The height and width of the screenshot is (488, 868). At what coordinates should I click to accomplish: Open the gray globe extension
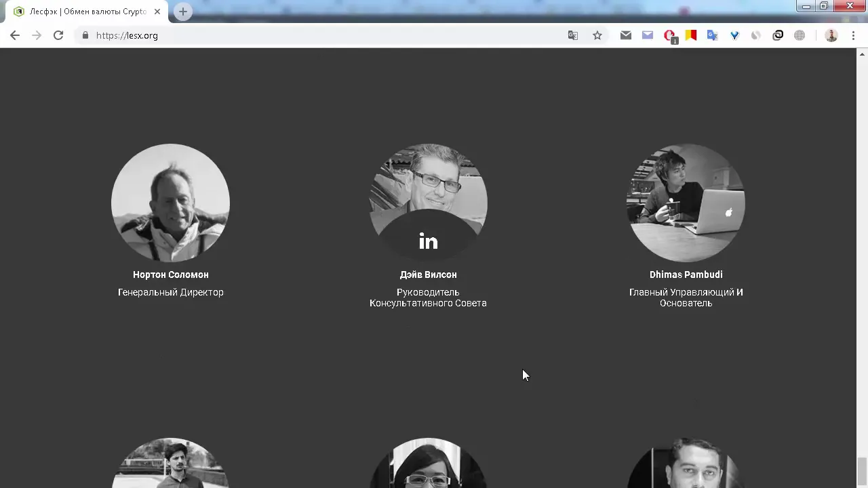(800, 35)
